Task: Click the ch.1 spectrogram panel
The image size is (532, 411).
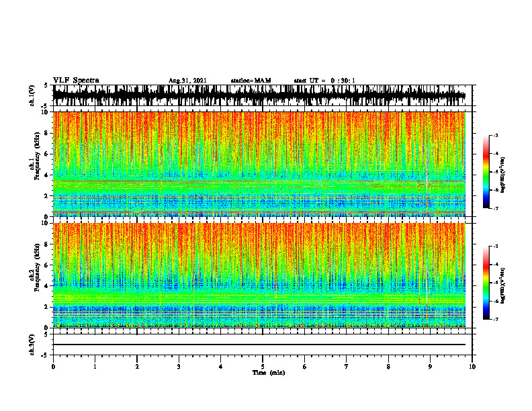Action: (259, 164)
